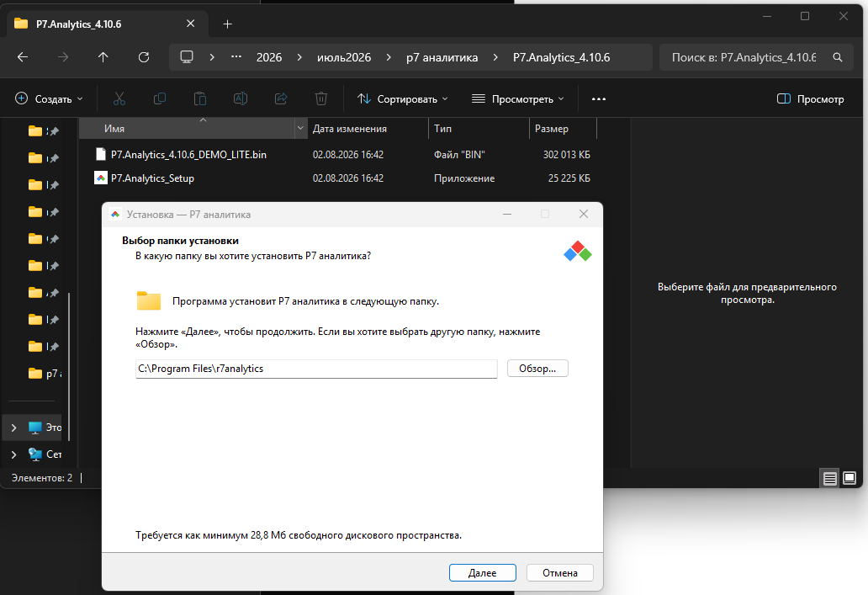Open the Имя column filter dropdown arrow
Image resolution: width=868 pixels, height=595 pixels.
click(300, 128)
